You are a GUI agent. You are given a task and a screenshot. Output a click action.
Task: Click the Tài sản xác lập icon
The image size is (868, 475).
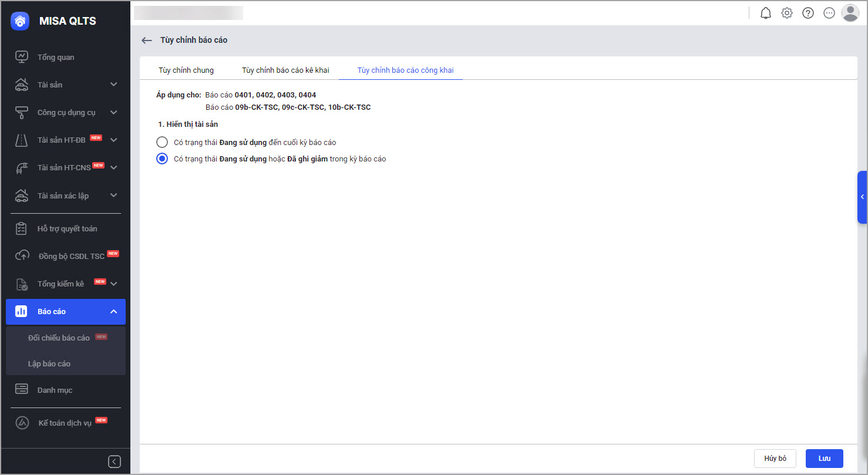22,196
